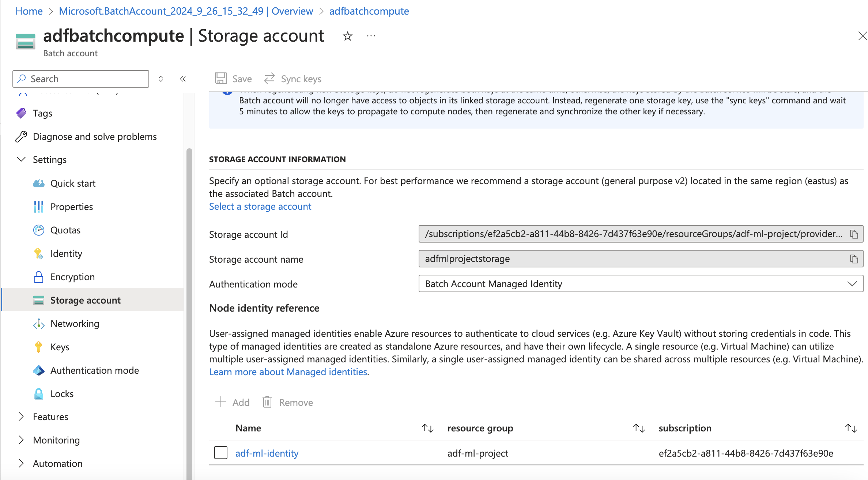Expand the Features section
868x480 pixels.
[x=21, y=417]
